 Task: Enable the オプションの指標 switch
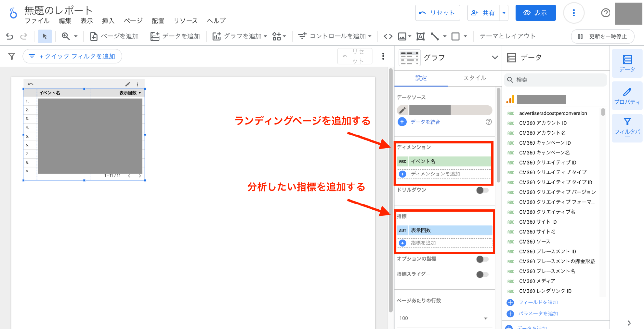click(482, 259)
